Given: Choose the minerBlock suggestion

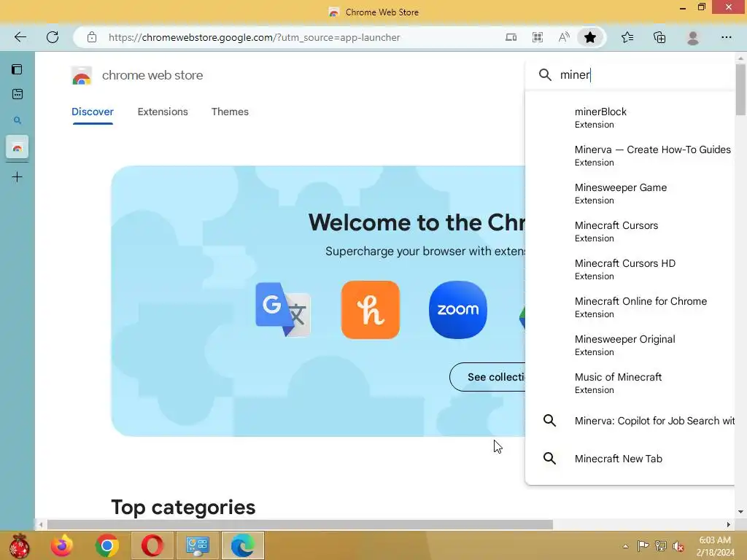Looking at the screenshot, I should point(630,117).
